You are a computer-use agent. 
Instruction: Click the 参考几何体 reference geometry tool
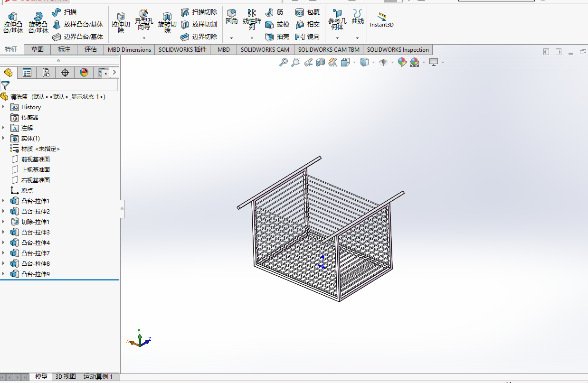click(x=337, y=19)
